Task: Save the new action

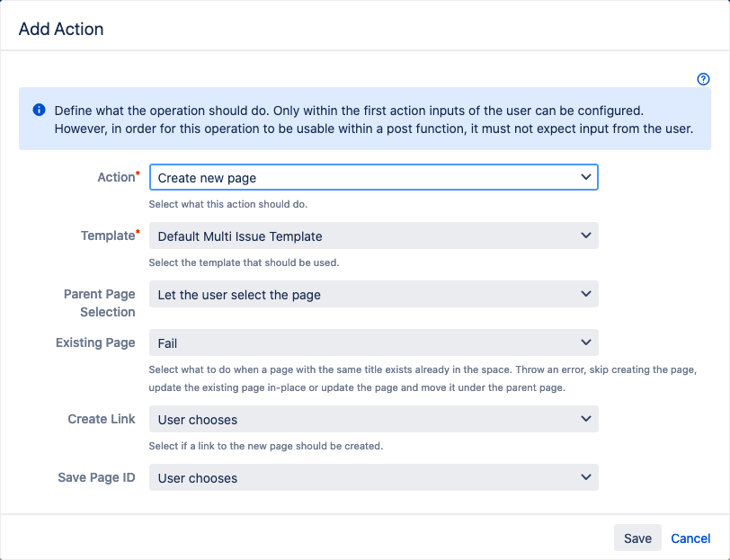Action: pyautogui.click(x=637, y=538)
